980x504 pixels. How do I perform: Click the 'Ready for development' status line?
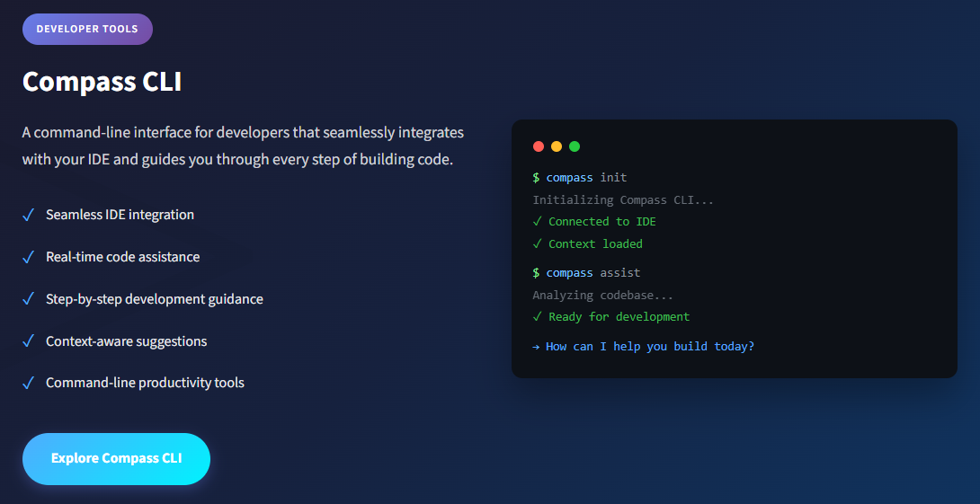point(611,317)
